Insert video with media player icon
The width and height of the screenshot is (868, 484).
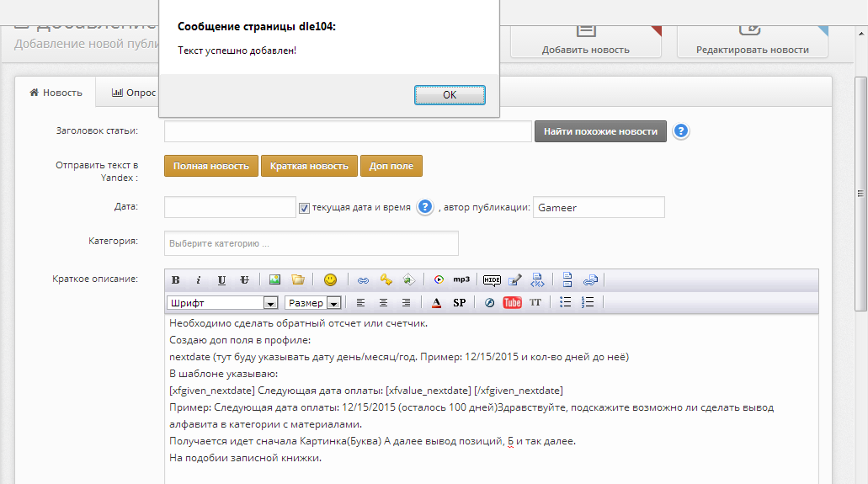[x=439, y=279]
